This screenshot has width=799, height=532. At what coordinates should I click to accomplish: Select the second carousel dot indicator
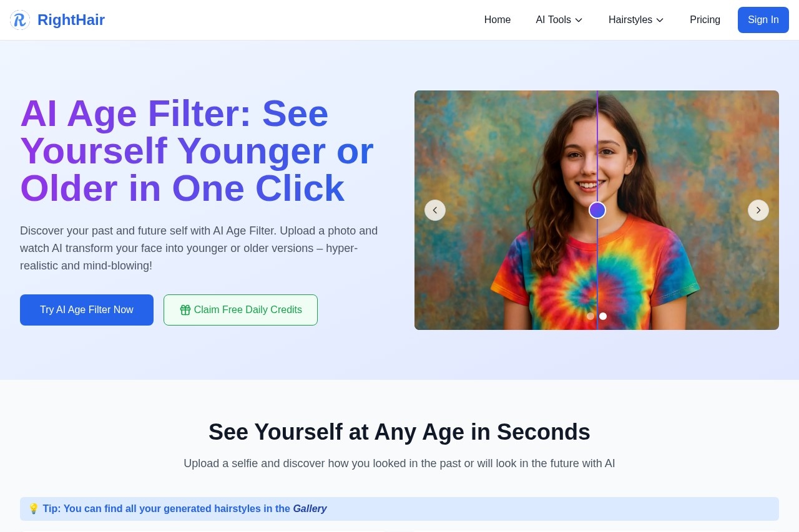pyautogui.click(x=603, y=316)
